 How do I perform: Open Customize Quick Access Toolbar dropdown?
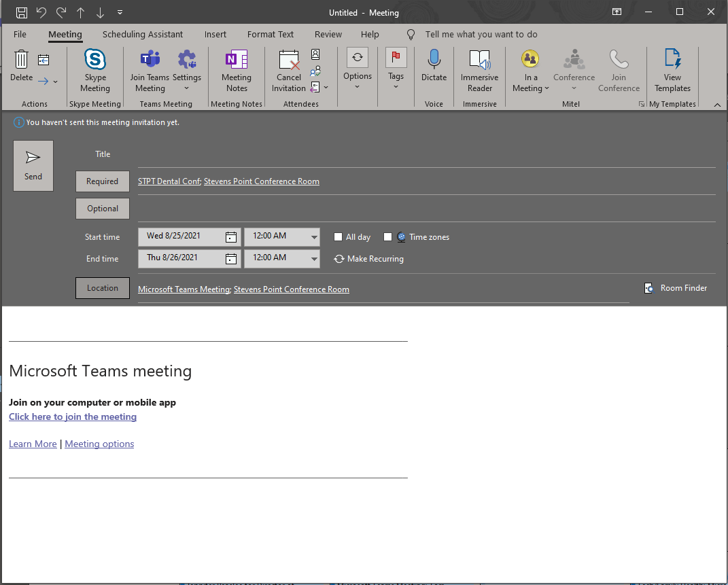[120, 12]
